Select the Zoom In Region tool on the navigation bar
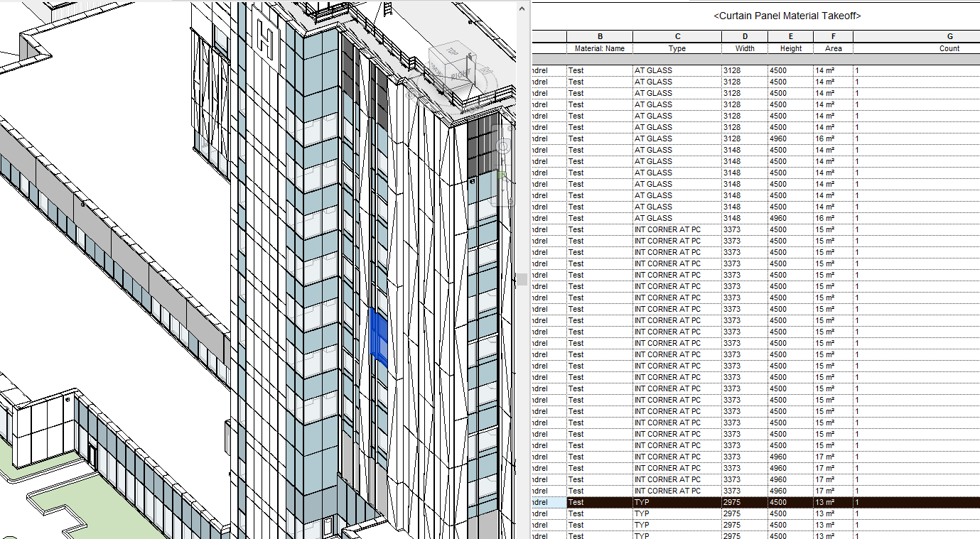Screen dimensions: 980x539 [502, 175]
